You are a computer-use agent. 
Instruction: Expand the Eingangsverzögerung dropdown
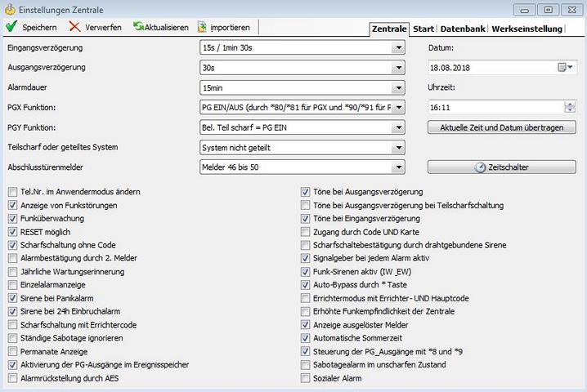(x=398, y=48)
